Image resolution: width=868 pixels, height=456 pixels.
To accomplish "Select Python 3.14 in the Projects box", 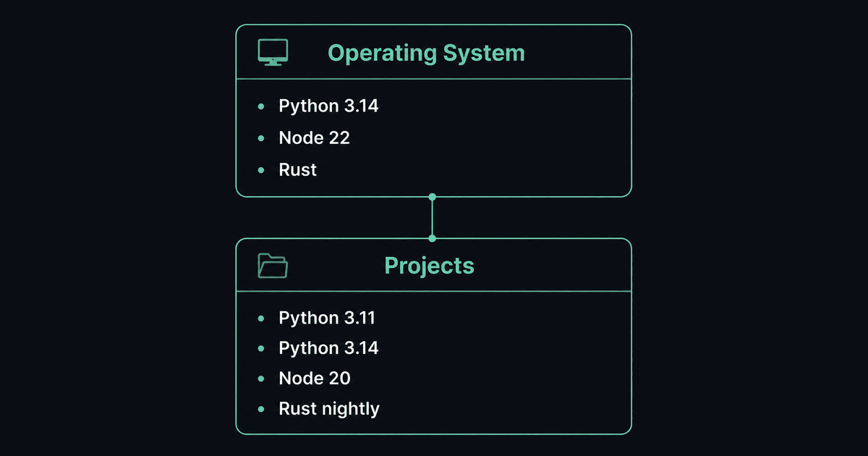I will (x=328, y=348).
